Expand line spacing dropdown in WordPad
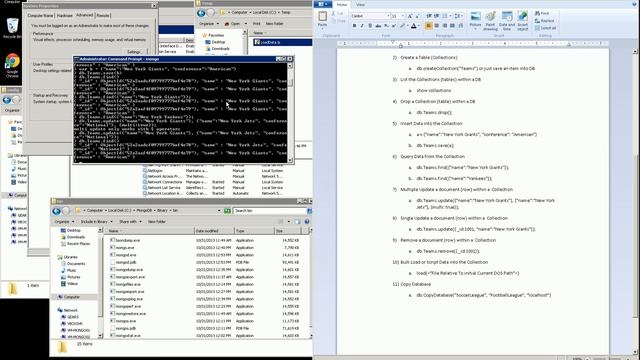640x360 pixels. 461,16
